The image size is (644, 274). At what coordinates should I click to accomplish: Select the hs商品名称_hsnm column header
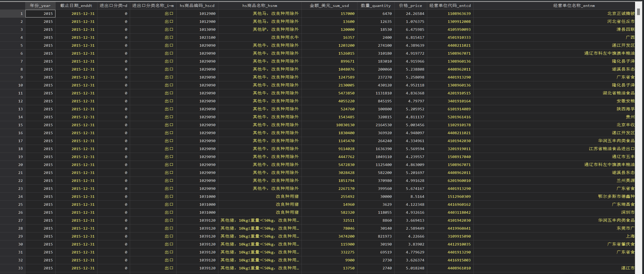tap(260, 6)
